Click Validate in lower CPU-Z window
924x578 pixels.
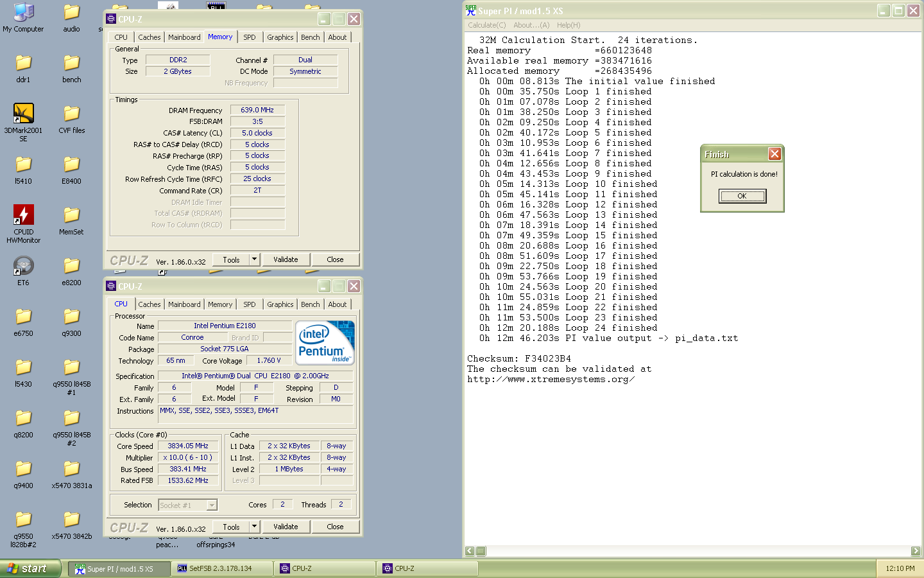tap(286, 527)
